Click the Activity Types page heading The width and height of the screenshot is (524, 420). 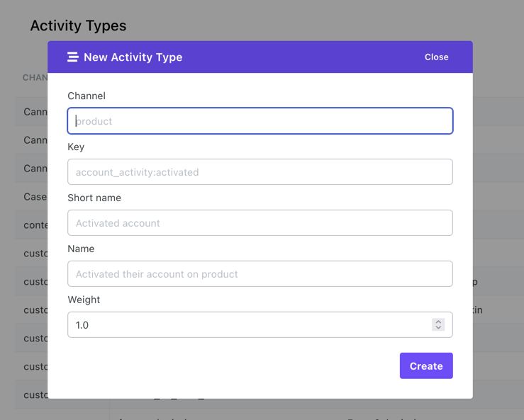[78, 25]
